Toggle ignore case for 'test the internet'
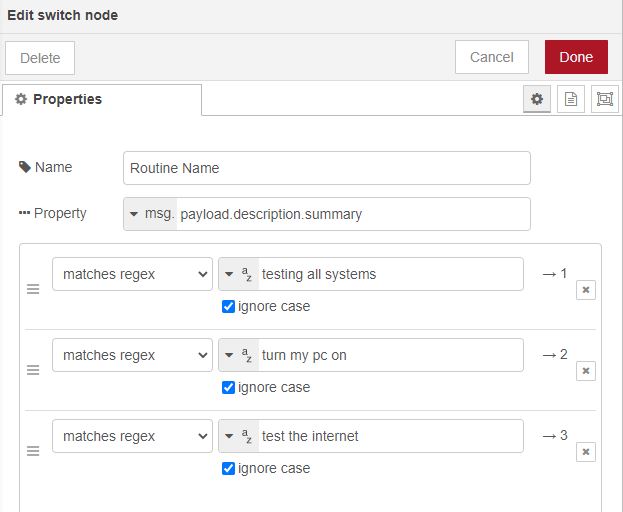 (228, 468)
